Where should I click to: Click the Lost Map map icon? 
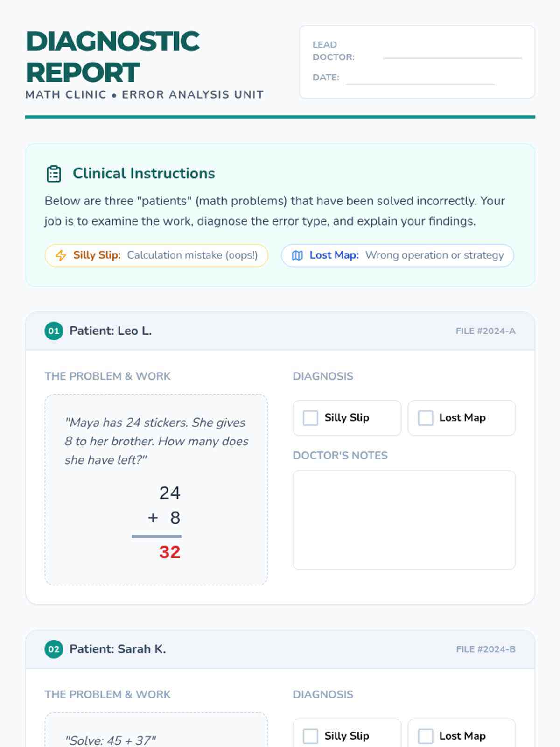[297, 255]
